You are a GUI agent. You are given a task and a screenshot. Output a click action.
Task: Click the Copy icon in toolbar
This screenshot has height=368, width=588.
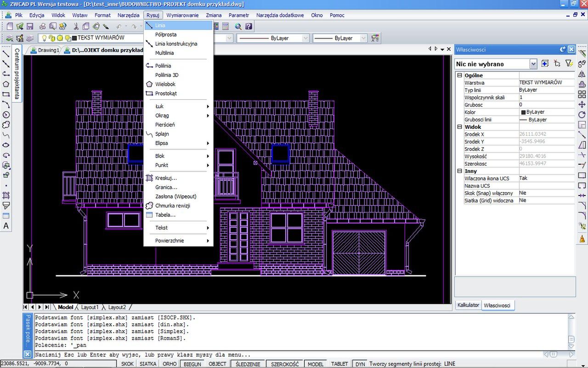86,27
